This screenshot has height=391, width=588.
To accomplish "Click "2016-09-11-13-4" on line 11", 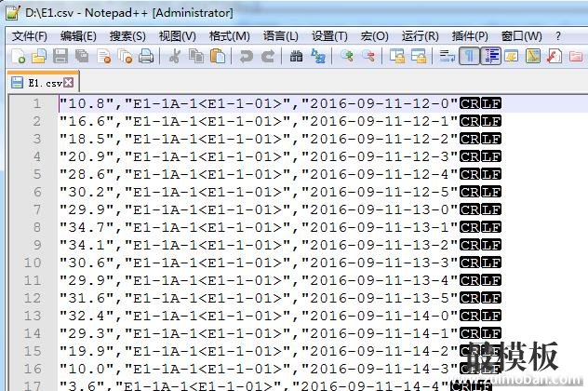I will click(380, 280).
